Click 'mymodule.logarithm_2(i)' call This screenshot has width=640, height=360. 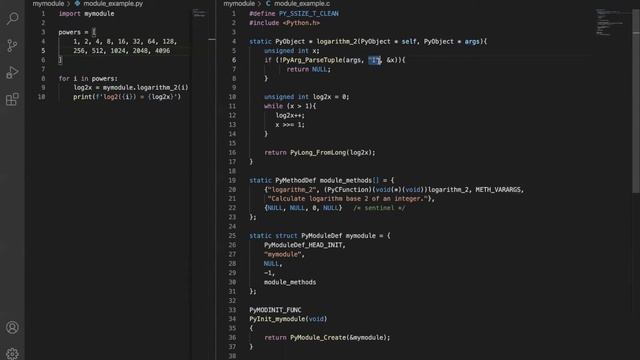click(146, 87)
